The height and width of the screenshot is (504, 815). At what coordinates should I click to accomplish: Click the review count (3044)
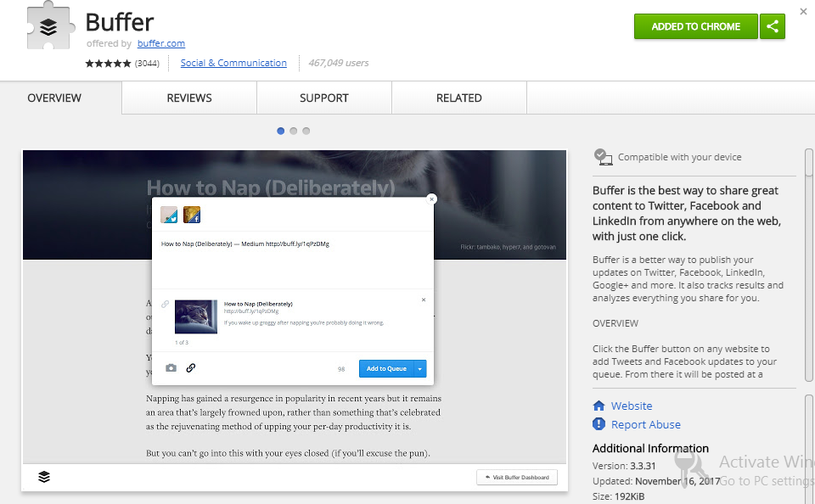coord(147,64)
